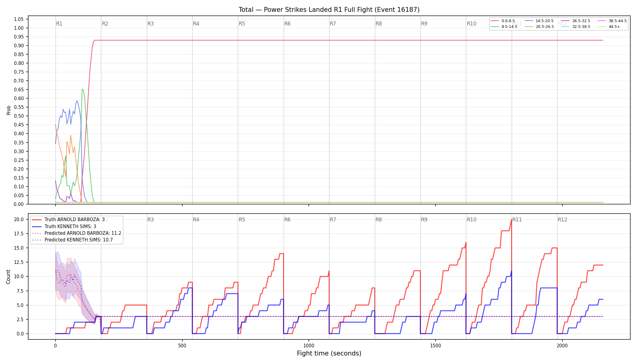Click the blue line swatch beside Truth KENNETH SIMS

point(37,226)
